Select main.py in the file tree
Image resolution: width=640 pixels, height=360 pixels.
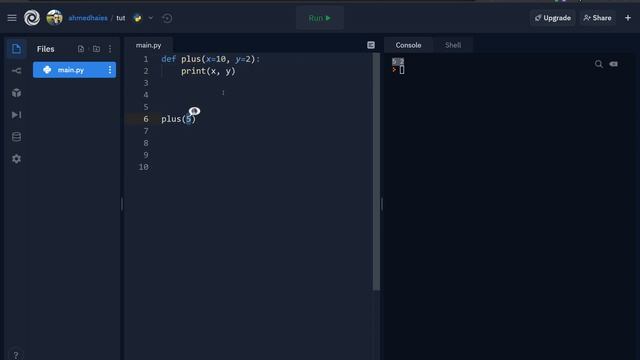(x=74, y=70)
